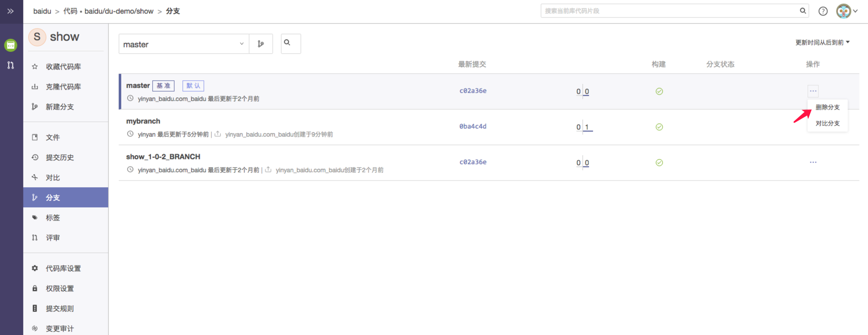Image resolution: width=868 pixels, height=335 pixels.
Task: Click the star icon for 收藏代码库
Action: 35,66
